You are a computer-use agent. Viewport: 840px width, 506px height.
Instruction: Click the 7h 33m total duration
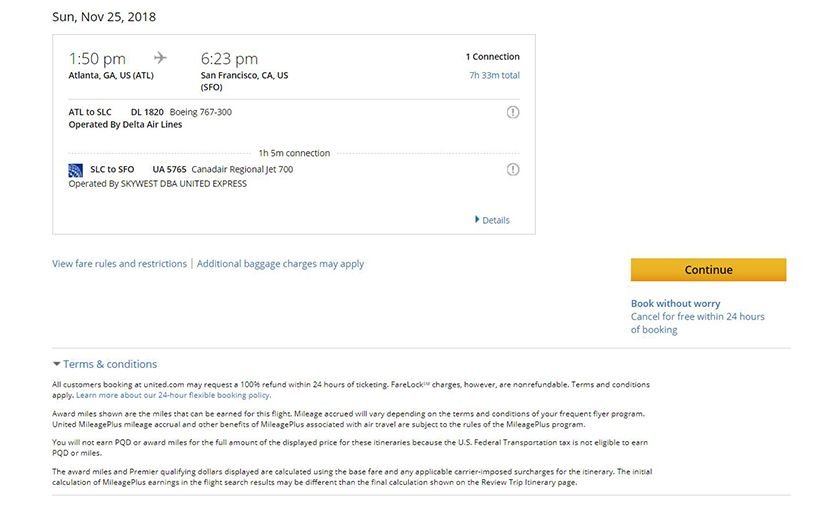(x=494, y=75)
